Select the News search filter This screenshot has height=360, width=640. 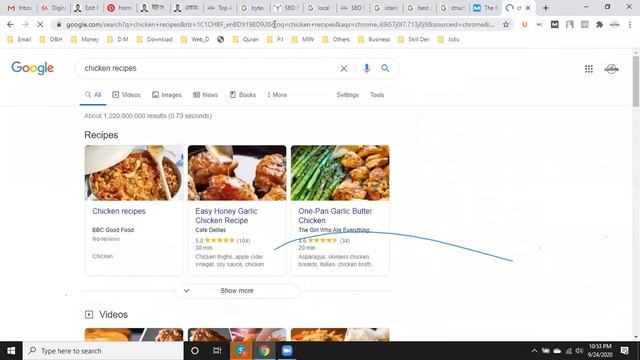tap(205, 95)
